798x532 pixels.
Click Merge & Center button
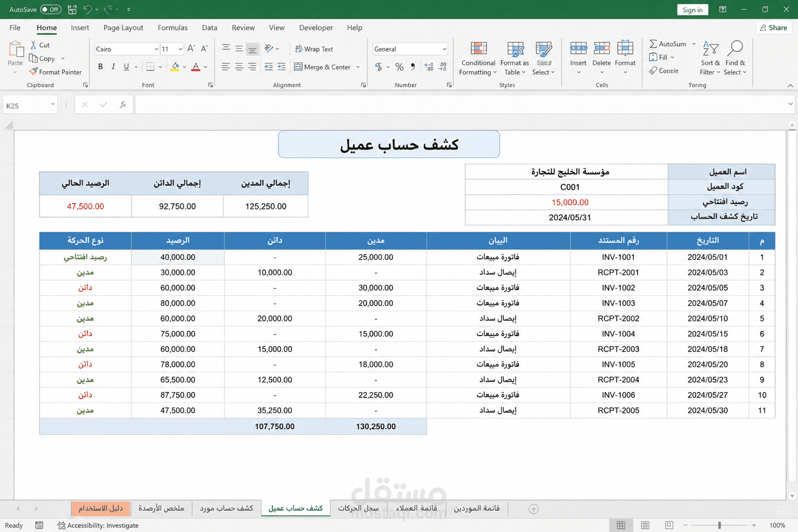click(322, 66)
